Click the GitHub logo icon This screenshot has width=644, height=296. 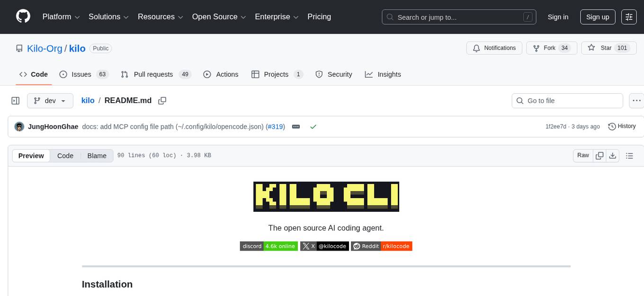coord(23,17)
